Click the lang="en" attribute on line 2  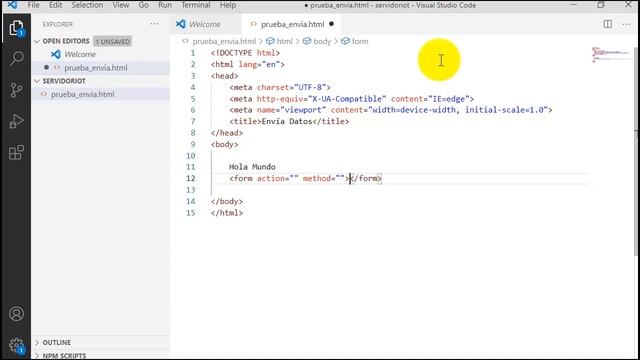click(259, 64)
